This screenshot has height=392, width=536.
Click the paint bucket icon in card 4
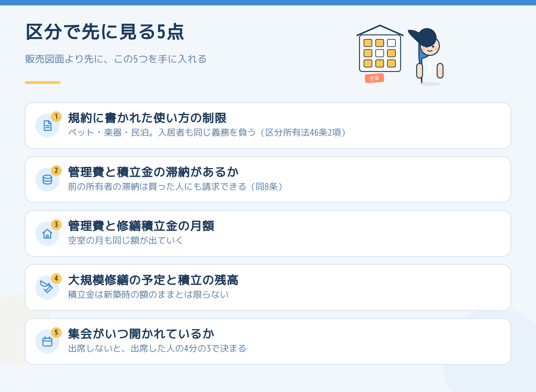[46, 287]
